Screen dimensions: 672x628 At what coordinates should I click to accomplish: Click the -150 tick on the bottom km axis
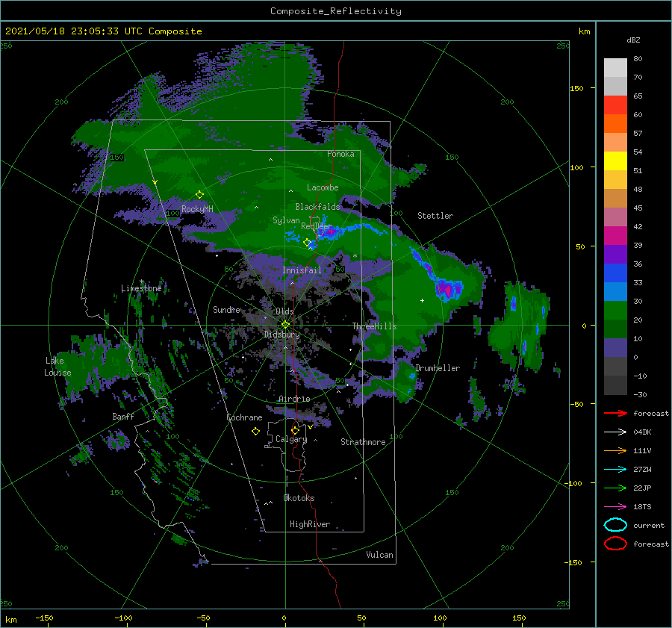click(44, 618)
